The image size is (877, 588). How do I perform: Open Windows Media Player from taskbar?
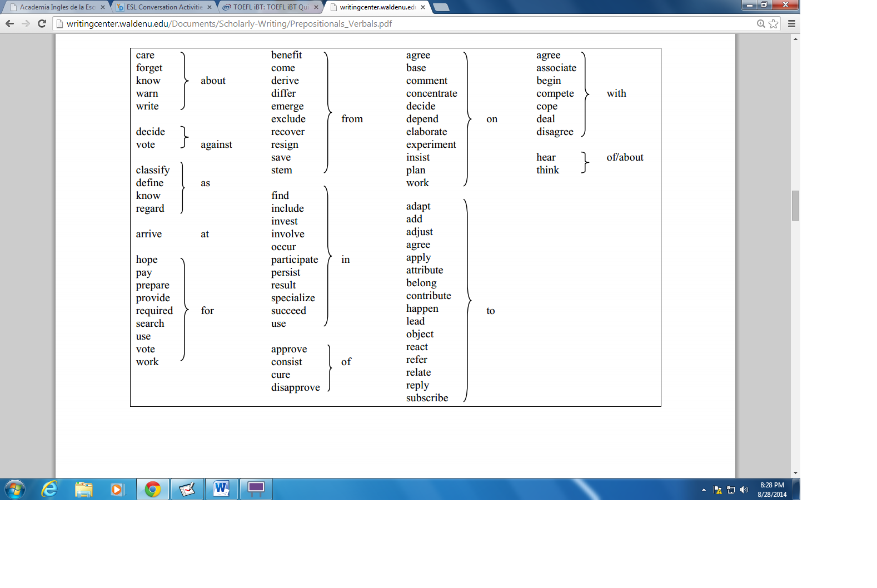pyautogui.click(x=117, y=489)
